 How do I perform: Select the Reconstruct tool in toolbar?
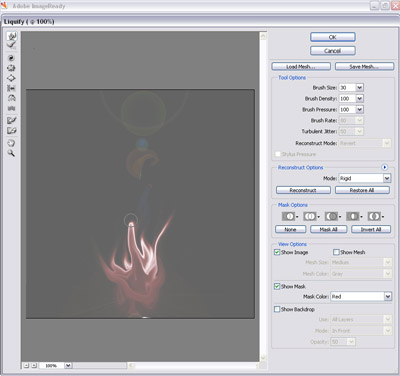[x=12, y=45]
